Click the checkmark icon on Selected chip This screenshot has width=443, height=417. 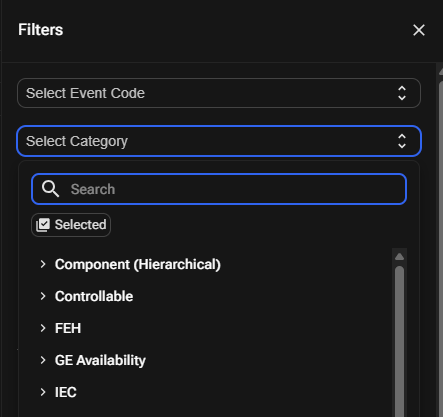43,225
